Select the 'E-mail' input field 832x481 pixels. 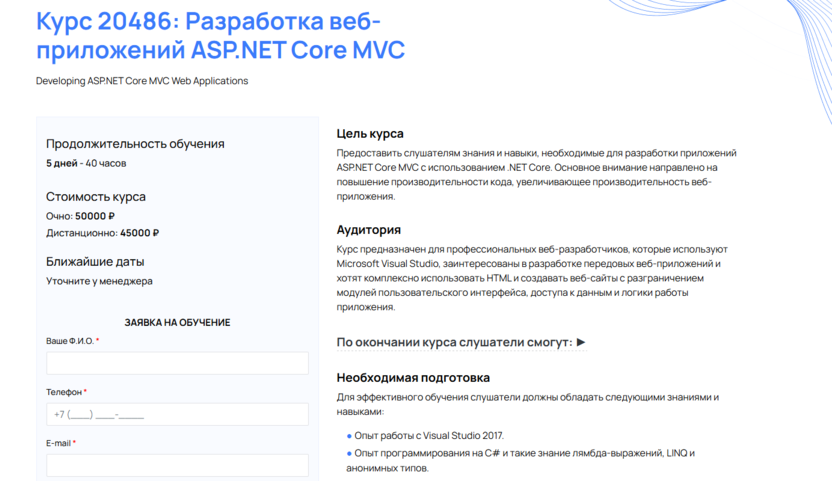click(x=177, y=465)
